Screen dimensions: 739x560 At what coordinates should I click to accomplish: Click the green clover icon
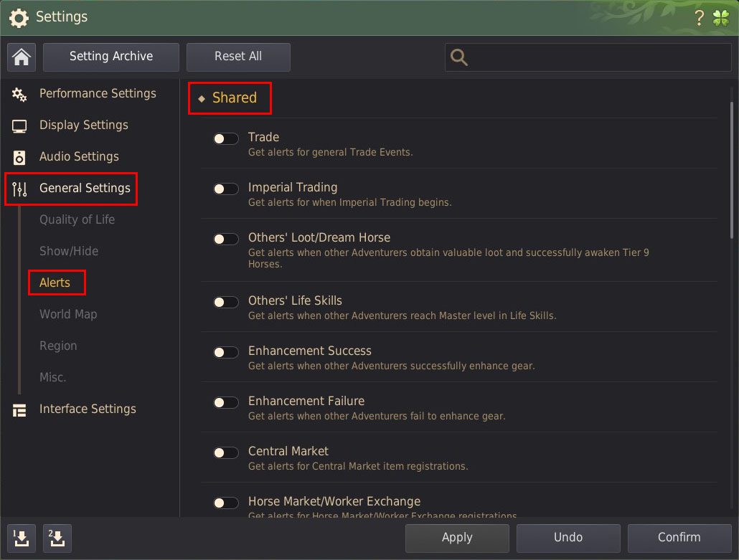tap(721, 18)
